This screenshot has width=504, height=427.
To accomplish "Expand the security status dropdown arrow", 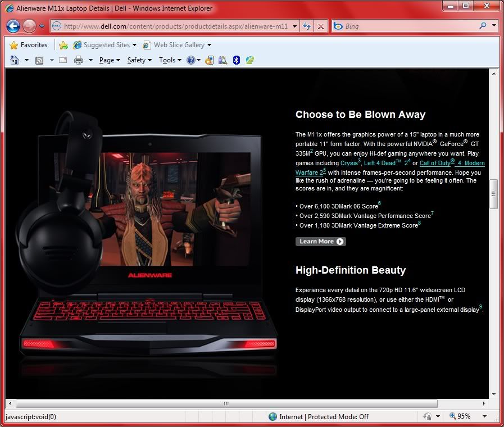I will pyautogui.click(x=438, y=417).
